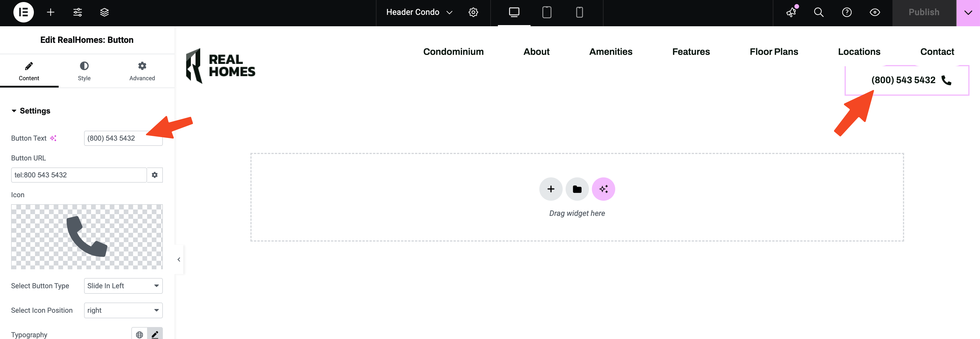The height and width of the screenshot is (339, 980).
Task: Add template with folder icon
Action: pos(577,189)
